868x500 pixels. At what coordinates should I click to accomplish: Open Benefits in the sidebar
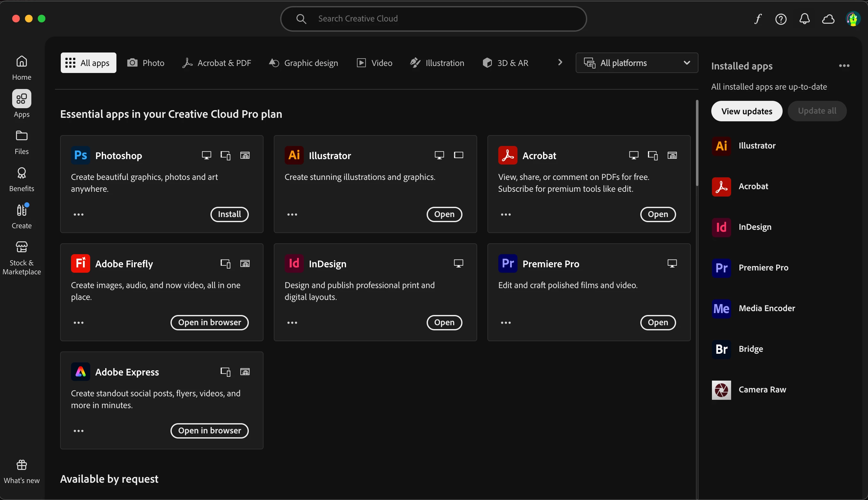pos(22,179)
